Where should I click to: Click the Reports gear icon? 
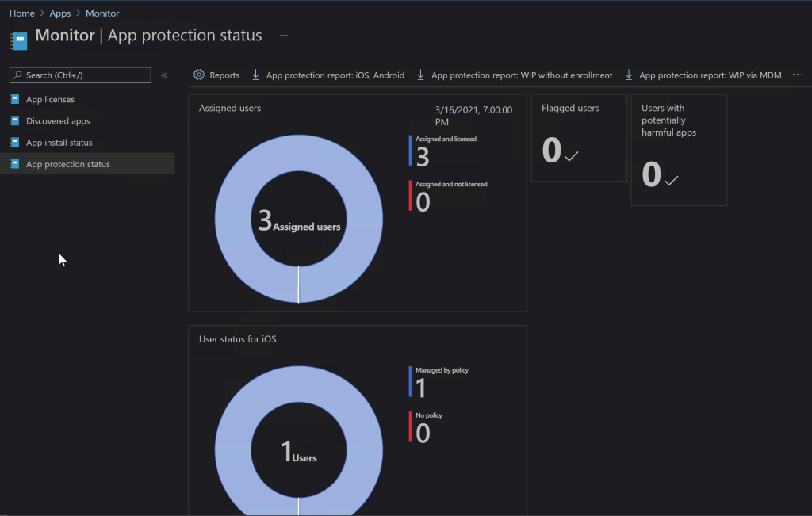click(199, 75)
